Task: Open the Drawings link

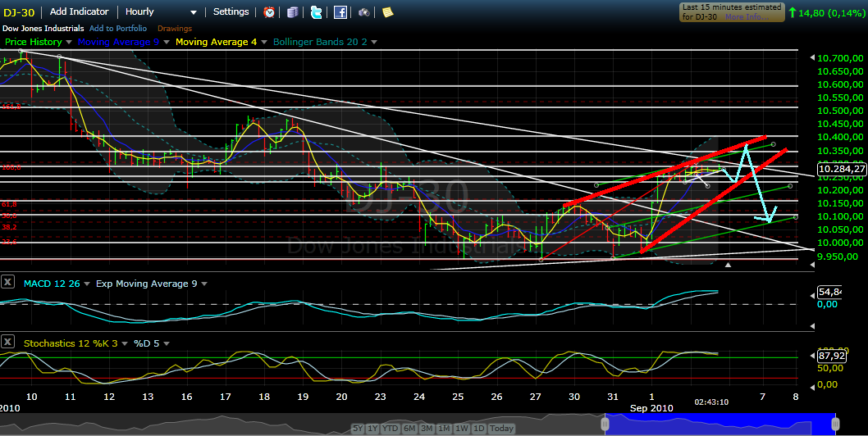Action: [x=175, y=28]
